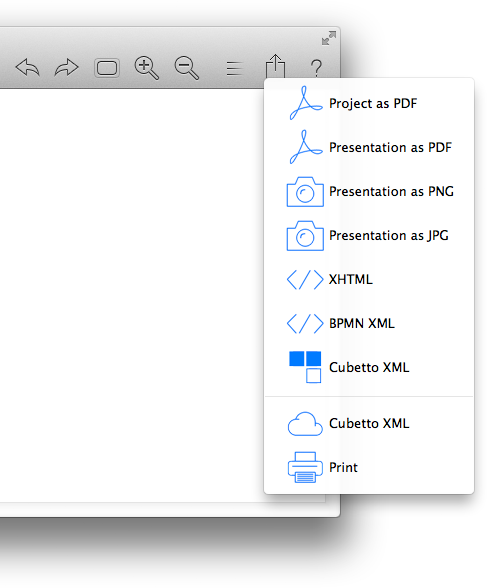
Task: Select XHTML export option
Action: tap(369, 279)
